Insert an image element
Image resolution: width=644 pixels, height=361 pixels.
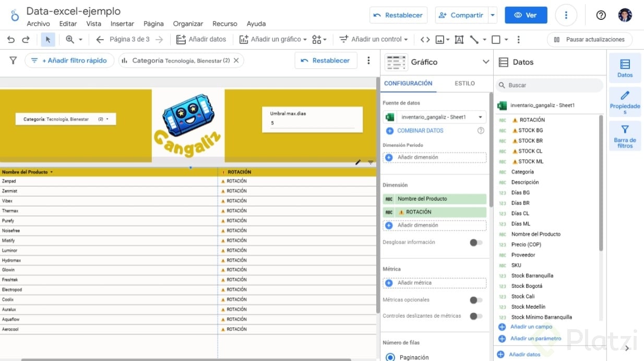tap(439, 40)
